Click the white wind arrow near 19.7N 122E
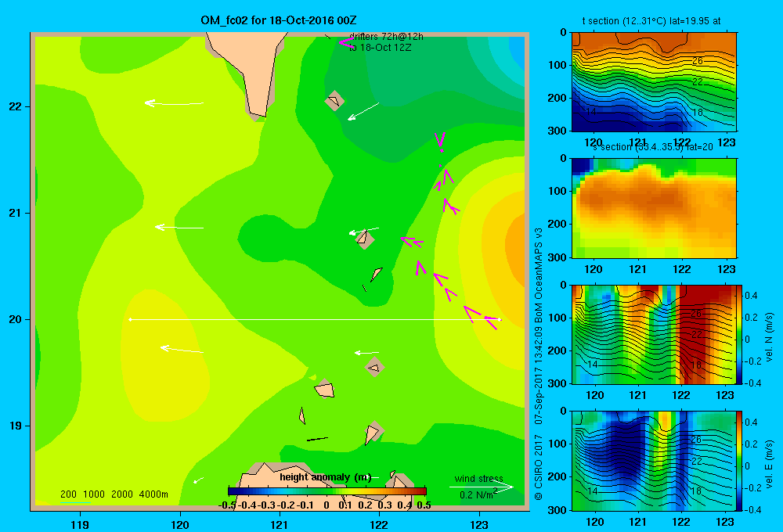 (x=366, y=353)
